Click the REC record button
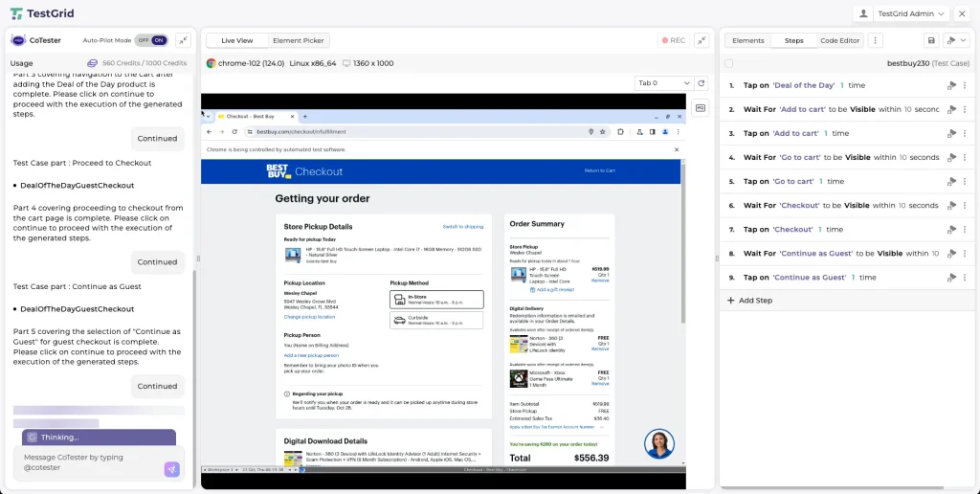Viewport: 980px width, 494px height. pyautogui.click(x=673, y=40)
